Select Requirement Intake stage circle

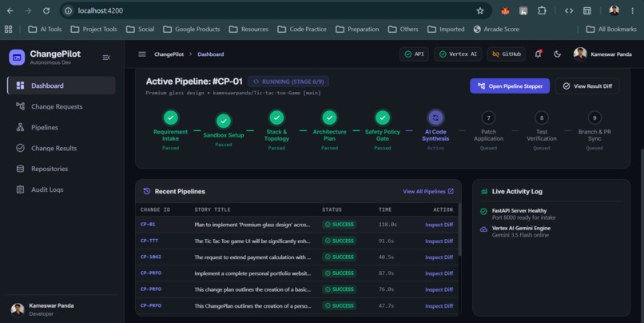[170, 118]
